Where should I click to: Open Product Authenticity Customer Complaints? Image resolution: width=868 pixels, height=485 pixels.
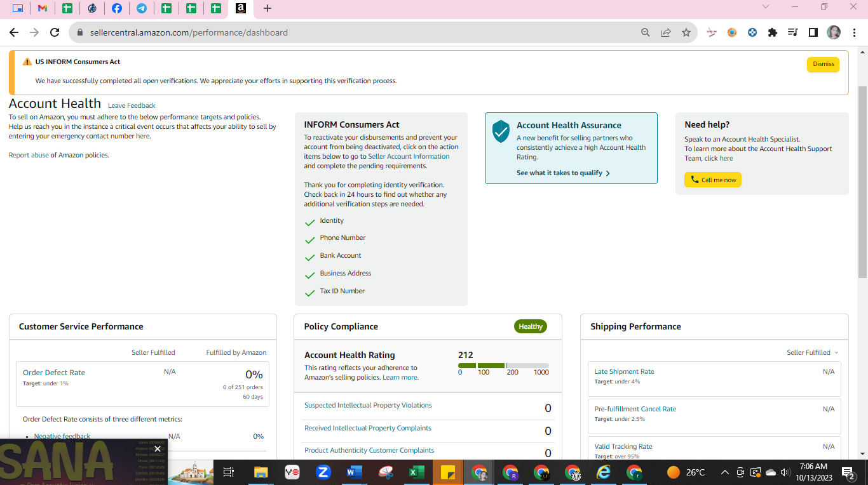point(369,450)
